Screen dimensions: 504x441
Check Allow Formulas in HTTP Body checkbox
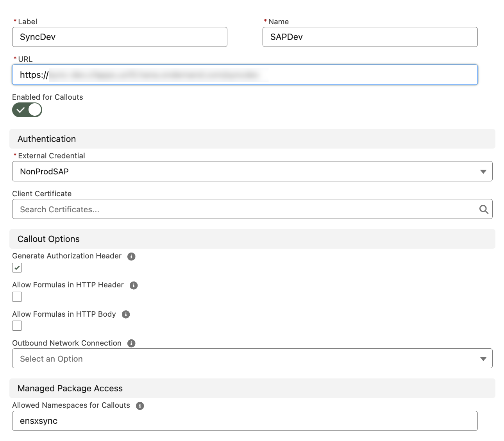(17, 326)
